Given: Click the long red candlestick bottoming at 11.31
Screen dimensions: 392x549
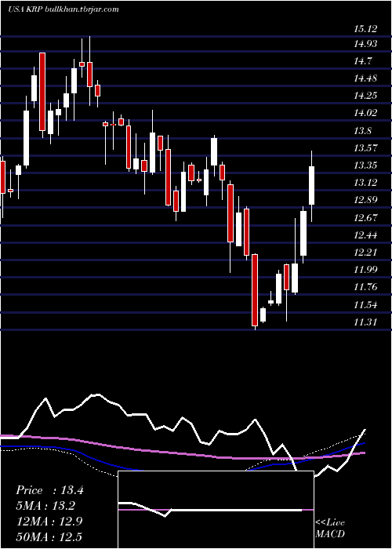Looking at the screenshot, I should [x=255, y=290].
